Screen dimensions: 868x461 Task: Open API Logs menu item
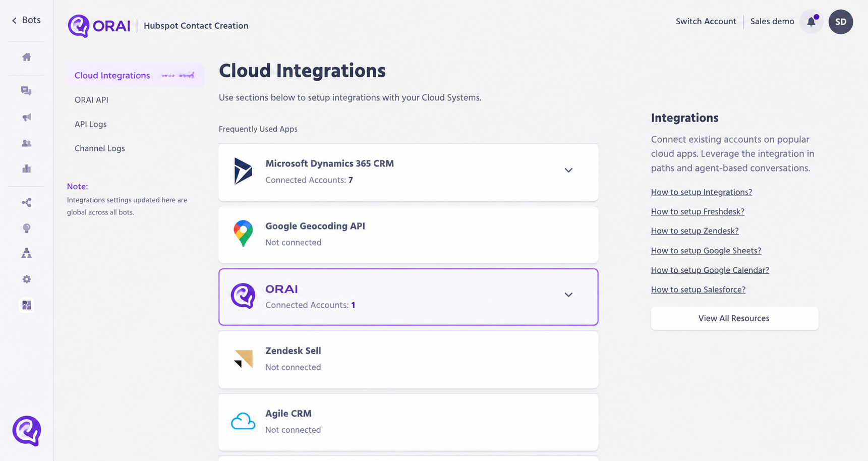tap(91, 124)
